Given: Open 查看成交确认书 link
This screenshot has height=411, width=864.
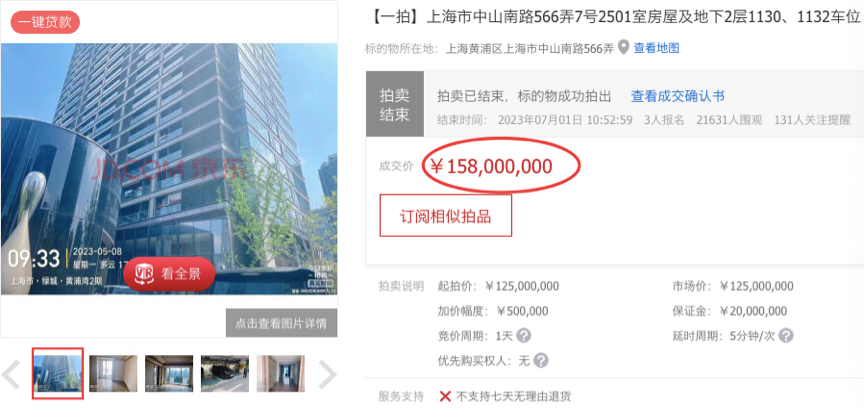Looking at the screenshot, I should tap(677, 96).
